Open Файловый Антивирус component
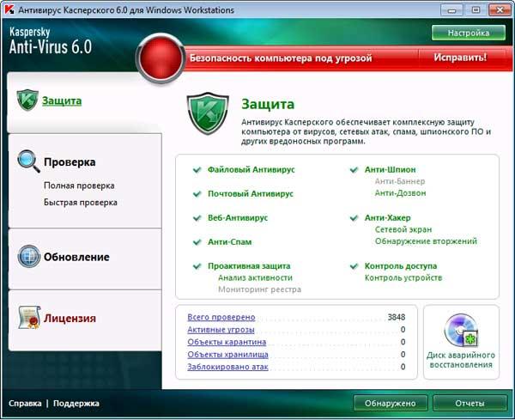Screen dimensions: 515x420 point(251,170)
